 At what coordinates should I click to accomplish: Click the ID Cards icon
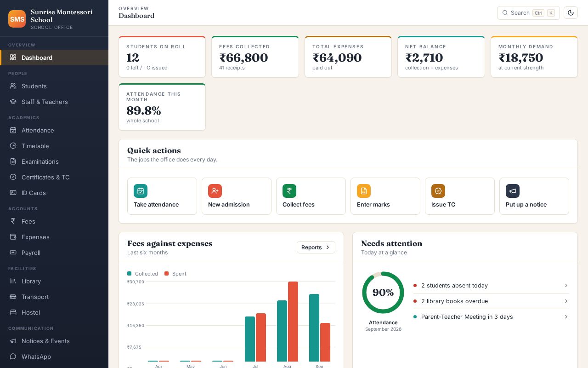[x=13, y=193]
